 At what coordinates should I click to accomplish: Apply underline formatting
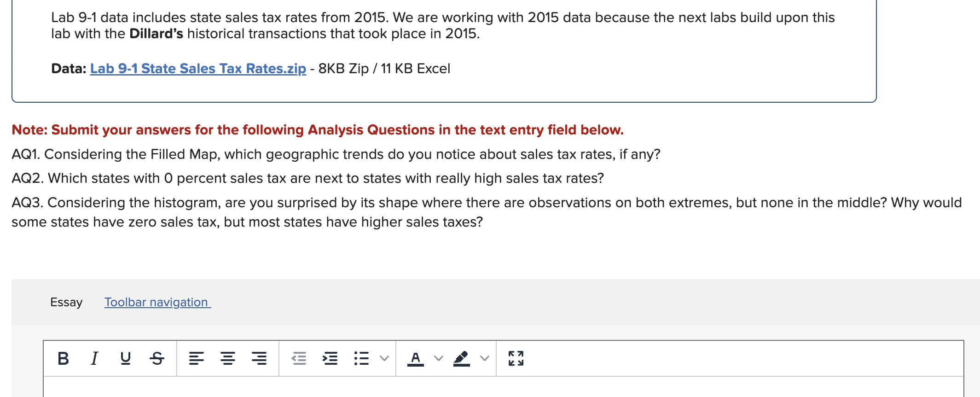pyautogui.click(x=126, y=359)
